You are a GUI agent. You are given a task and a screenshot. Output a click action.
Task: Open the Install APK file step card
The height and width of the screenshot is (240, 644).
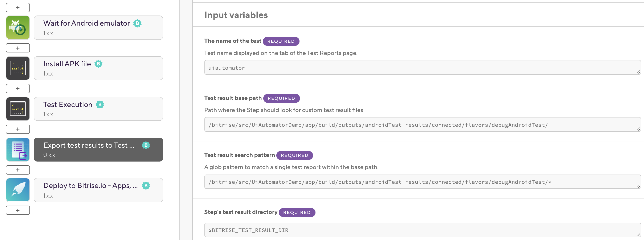(98, 68)
